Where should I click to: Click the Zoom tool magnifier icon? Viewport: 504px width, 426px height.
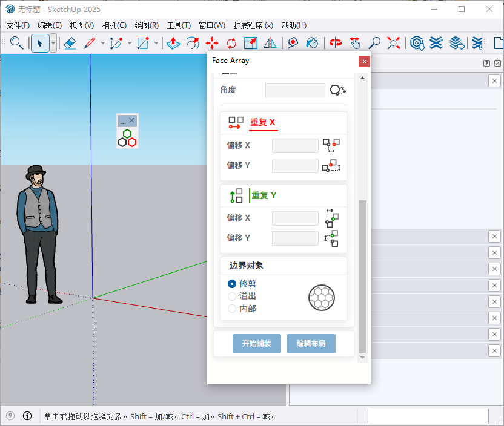[x=375, y=44]
